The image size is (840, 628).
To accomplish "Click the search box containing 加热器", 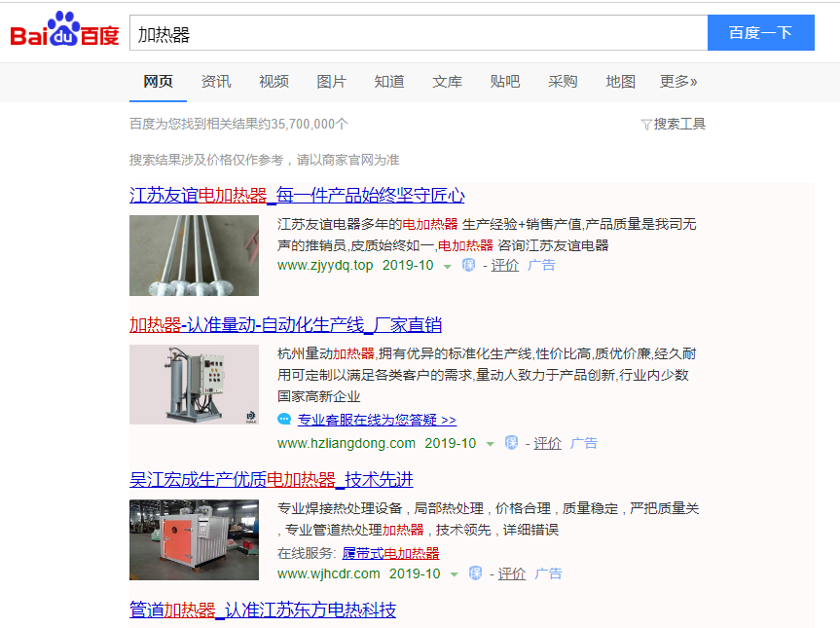I will pos(419,33).
